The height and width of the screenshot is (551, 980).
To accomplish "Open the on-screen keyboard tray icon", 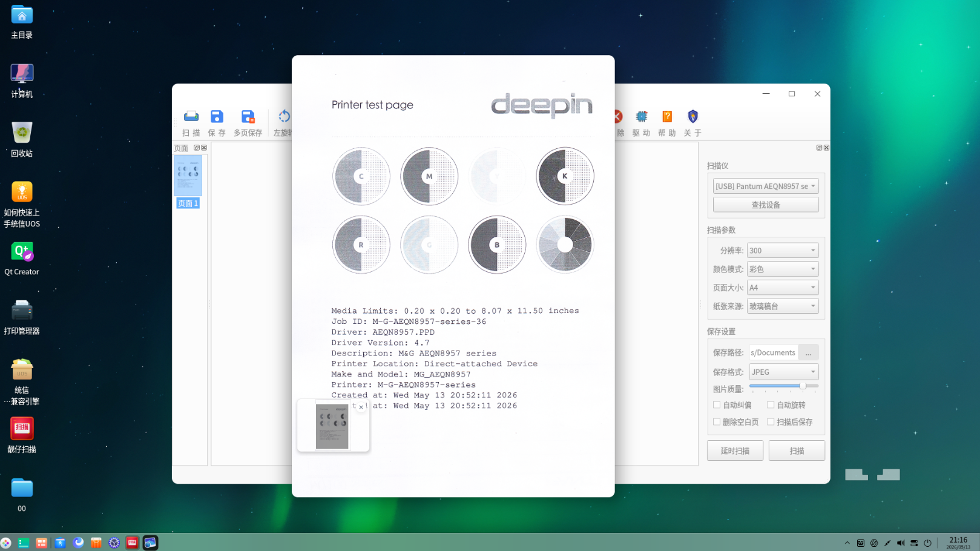I will [x=861, y=543].
